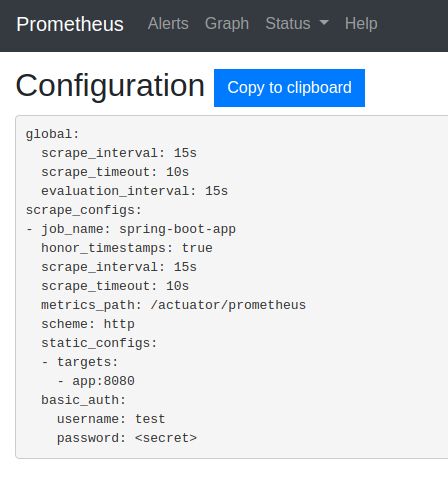Click the scrape_timeout: 10s global line
This screenshot has width=448, height=482.
click(x=115, y=172)
